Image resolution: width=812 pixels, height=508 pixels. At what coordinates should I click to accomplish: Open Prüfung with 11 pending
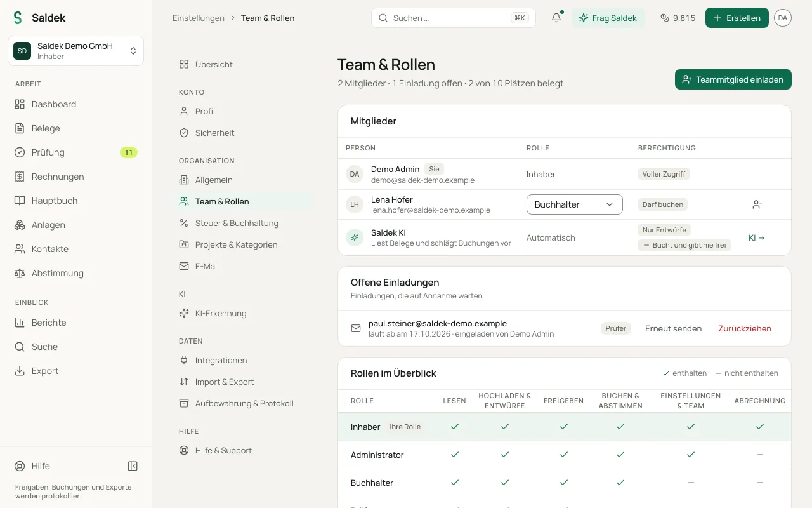76,152
